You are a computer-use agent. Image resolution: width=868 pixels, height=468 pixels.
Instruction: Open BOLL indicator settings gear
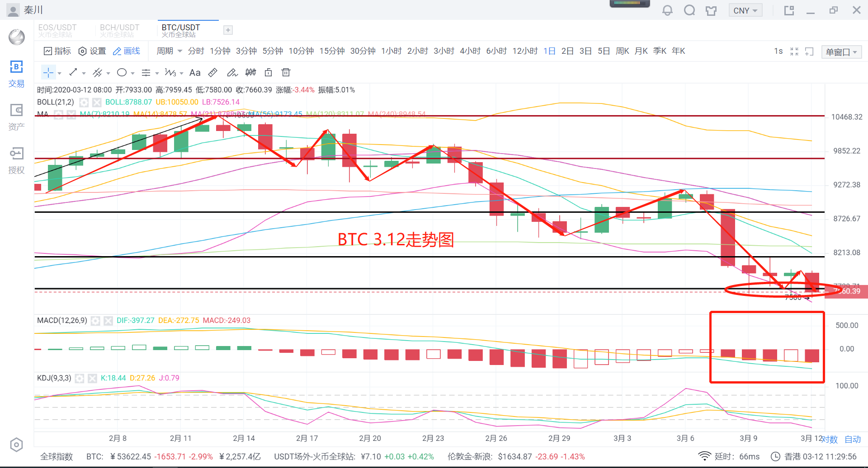click(x=84, y=102)
